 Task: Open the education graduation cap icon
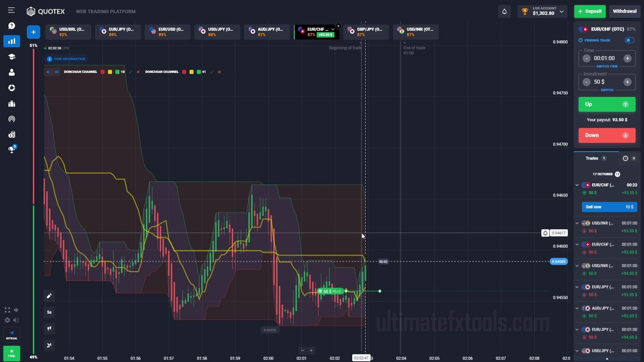[x=12, y=57]
